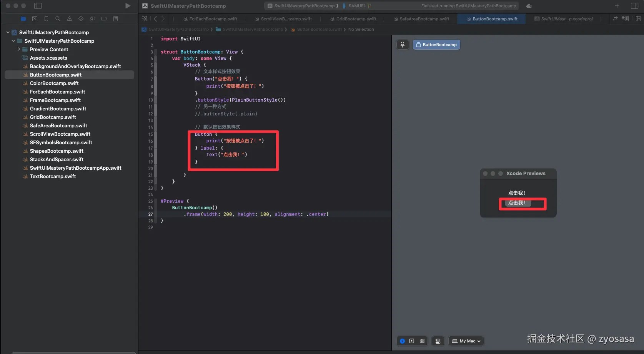Open the related items grid menu

[x=144, y=18]
